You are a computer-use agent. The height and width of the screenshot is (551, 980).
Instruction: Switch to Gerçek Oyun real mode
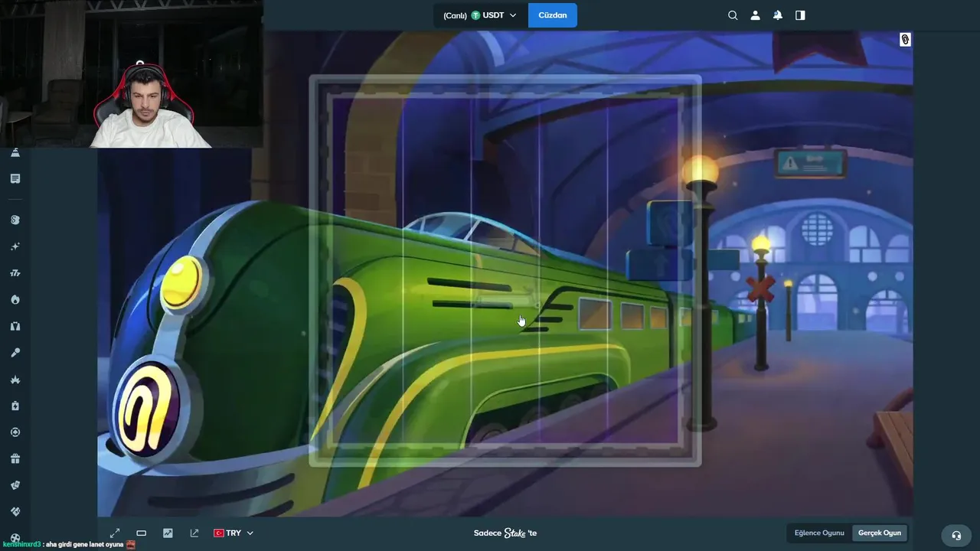point(880,533)
